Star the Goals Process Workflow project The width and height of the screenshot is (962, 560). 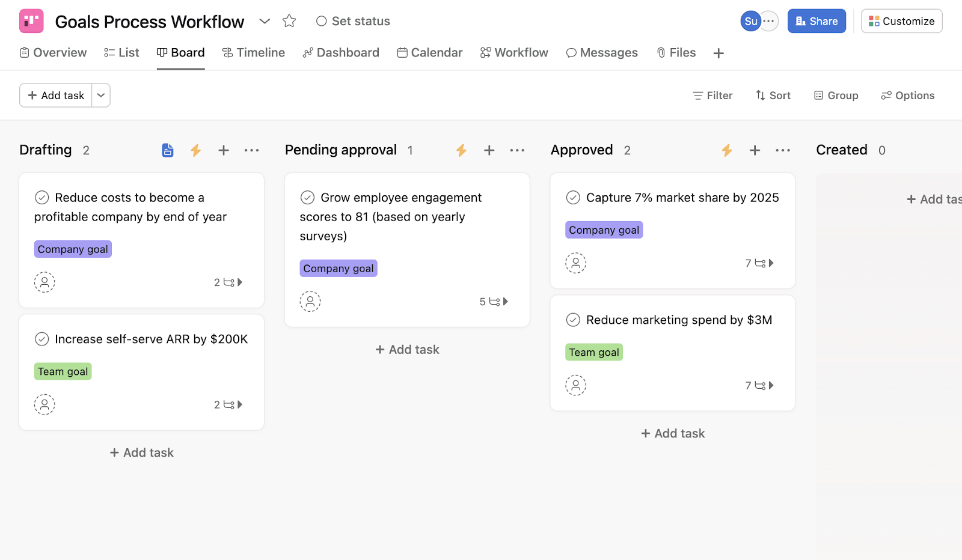289,21
